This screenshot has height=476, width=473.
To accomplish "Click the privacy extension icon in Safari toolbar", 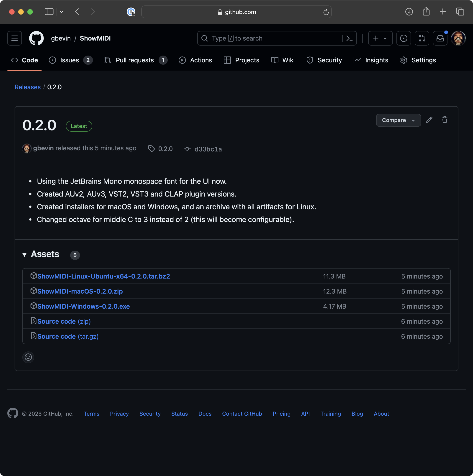I will point(131,12).
